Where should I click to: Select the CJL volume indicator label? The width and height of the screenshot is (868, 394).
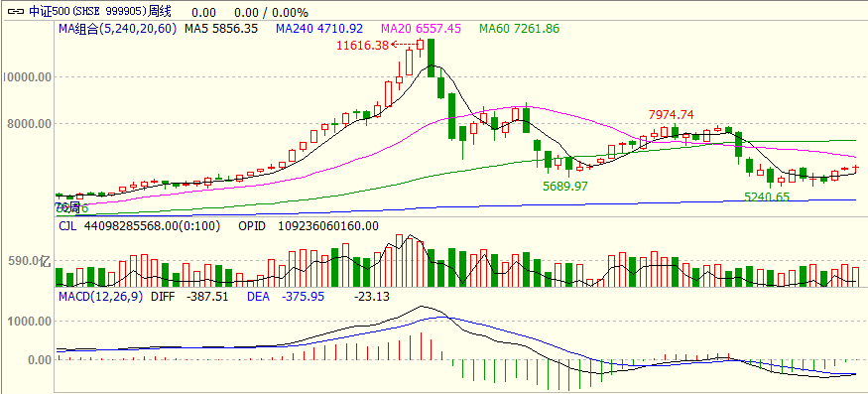[x=68, y=226]
